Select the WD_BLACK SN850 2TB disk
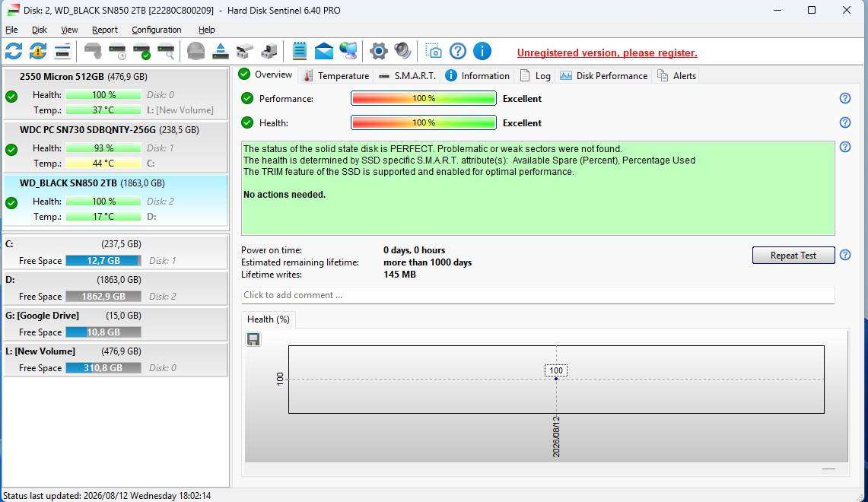This screenshot has width=868, height=502. tap(116, 200)
